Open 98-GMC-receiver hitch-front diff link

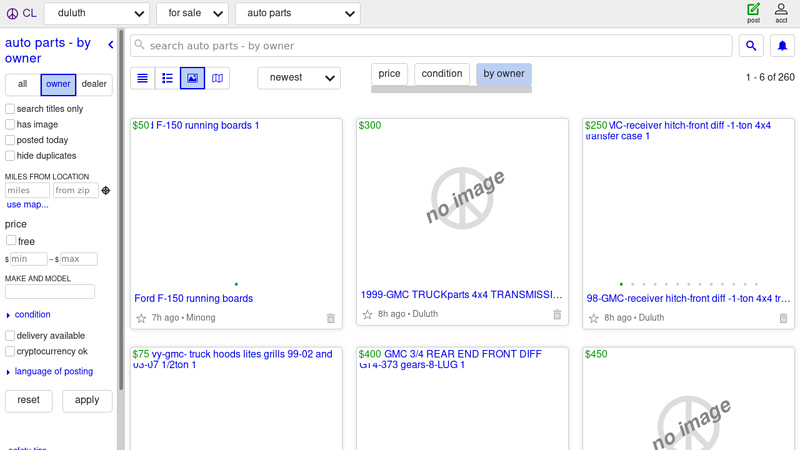[688, 298]
